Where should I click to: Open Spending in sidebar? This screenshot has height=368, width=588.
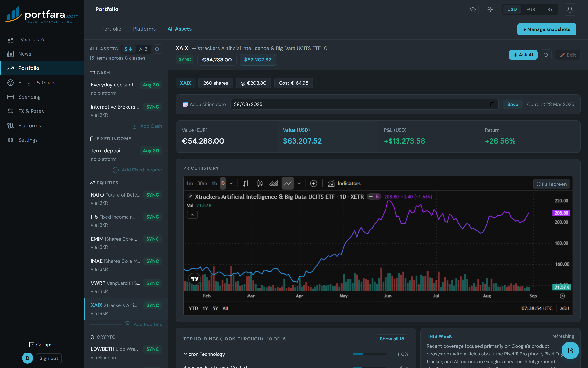(x=42, y=97)
